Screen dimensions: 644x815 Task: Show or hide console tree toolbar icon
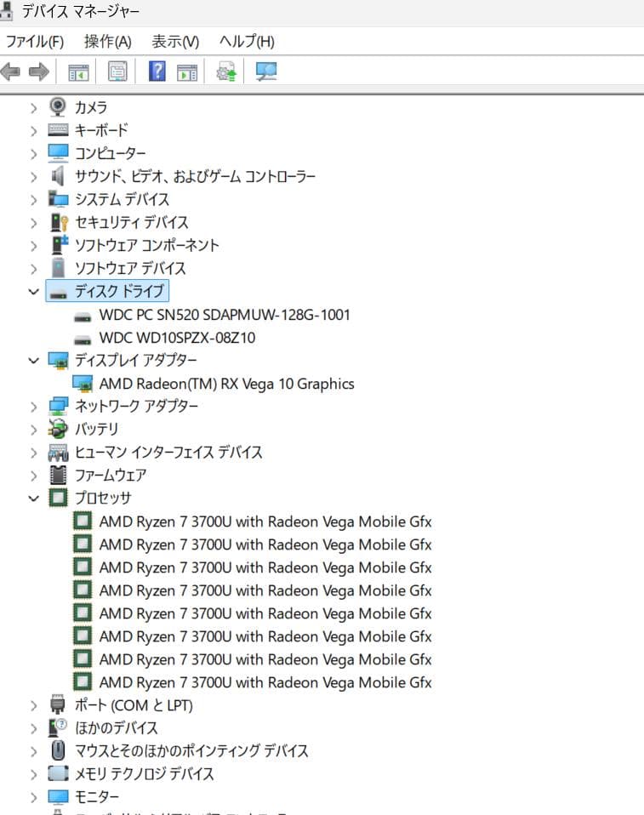click(79, 71)
